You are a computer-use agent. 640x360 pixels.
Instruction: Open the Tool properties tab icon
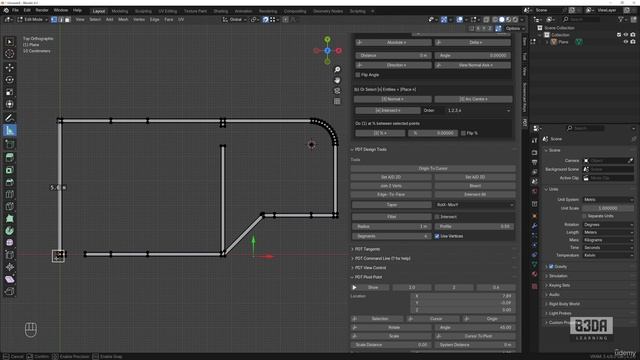click(534, 141)
